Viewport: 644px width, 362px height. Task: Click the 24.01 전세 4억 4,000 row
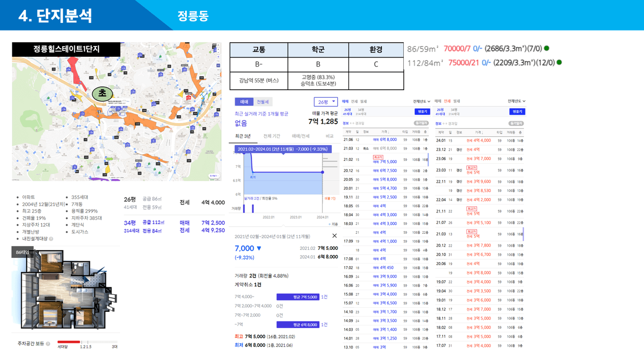pyautogui.click(x=480, y=141)
